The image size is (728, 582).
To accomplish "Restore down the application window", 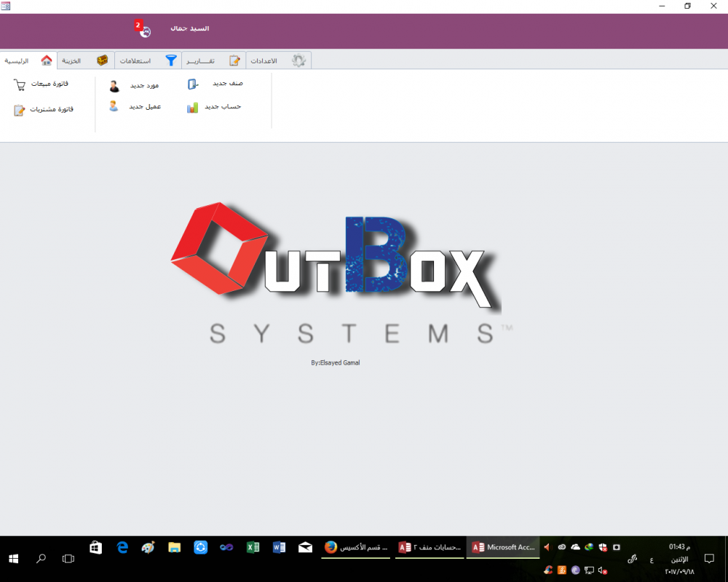I will 688,6.
